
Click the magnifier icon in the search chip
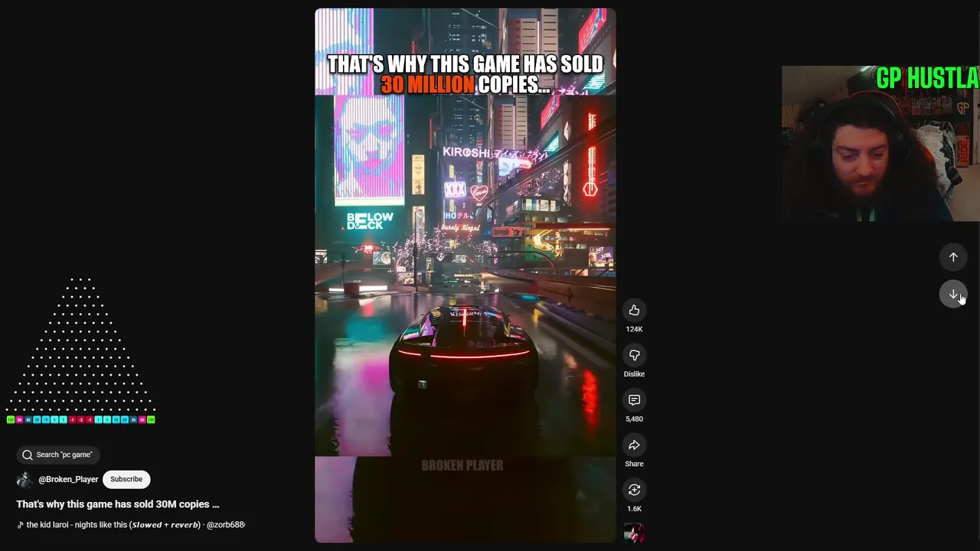(x=28, y=455)
